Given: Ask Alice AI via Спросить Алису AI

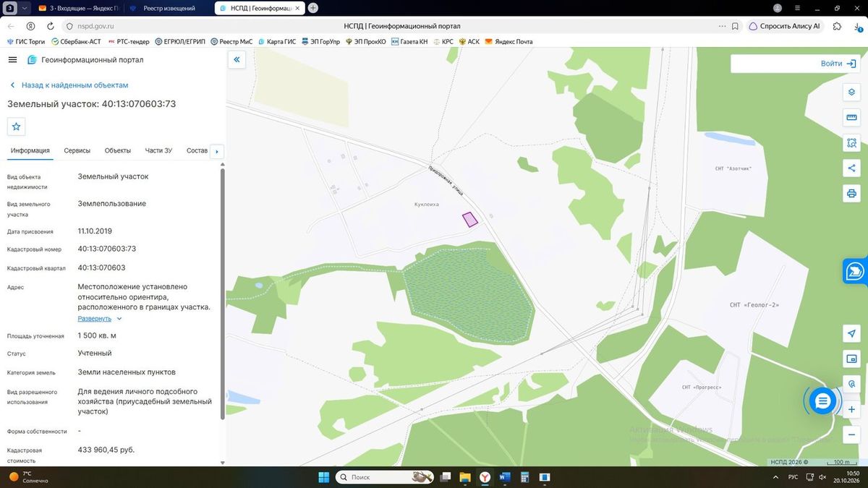Looking at the screenshot, I should 785,26.
